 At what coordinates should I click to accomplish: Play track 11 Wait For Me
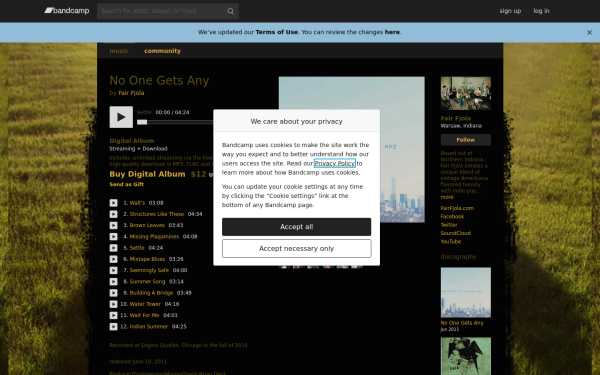point(113,315)
